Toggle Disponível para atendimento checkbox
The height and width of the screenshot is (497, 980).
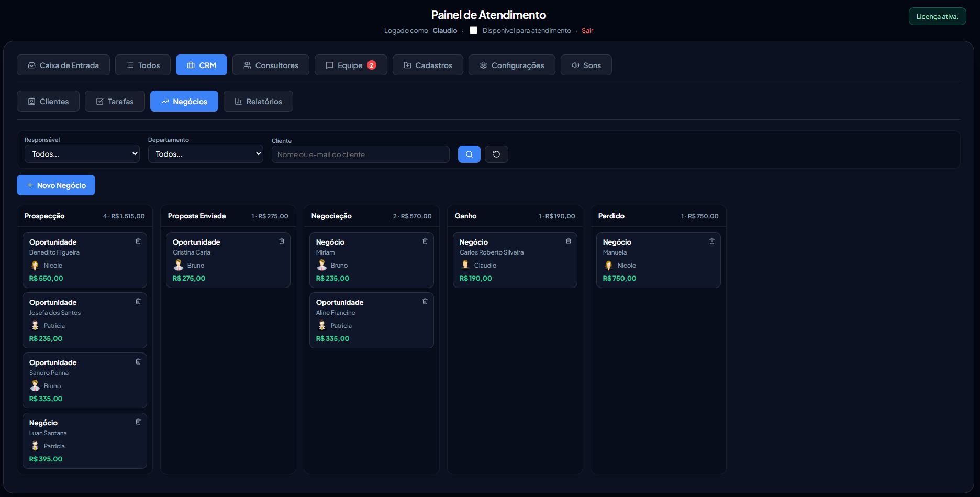click(x=473, y=30)
